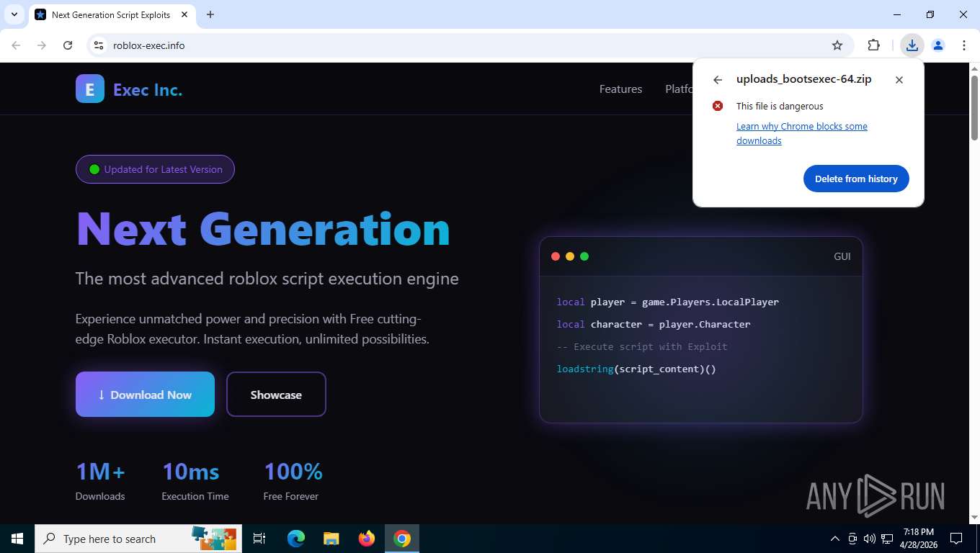Reload the current page
The width and height of the screenshot is (980, 553).
point(68,45)
